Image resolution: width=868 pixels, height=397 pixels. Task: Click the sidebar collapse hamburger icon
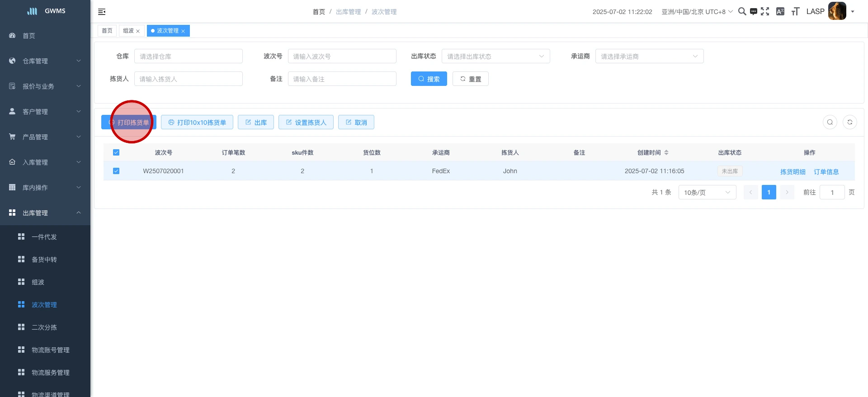102,12
